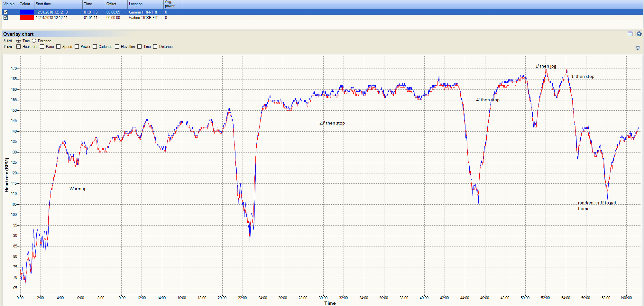Sort by the Time column header
Image resolution: width=644 pixels, height=306 pixels.
coord(94,4)
